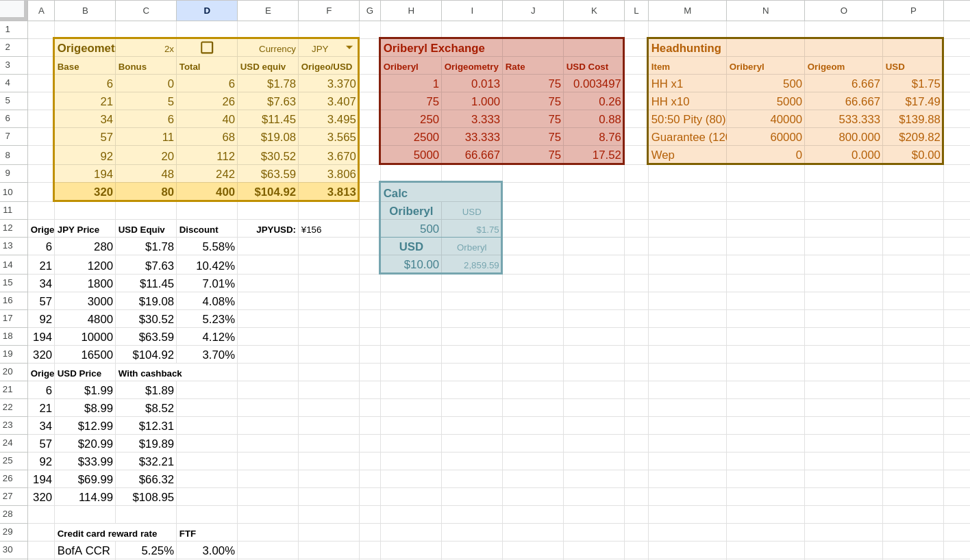The height and width of the screenshot is (560, 970).
Task: Select the Currency label cell
Action: tap(268, 48)
